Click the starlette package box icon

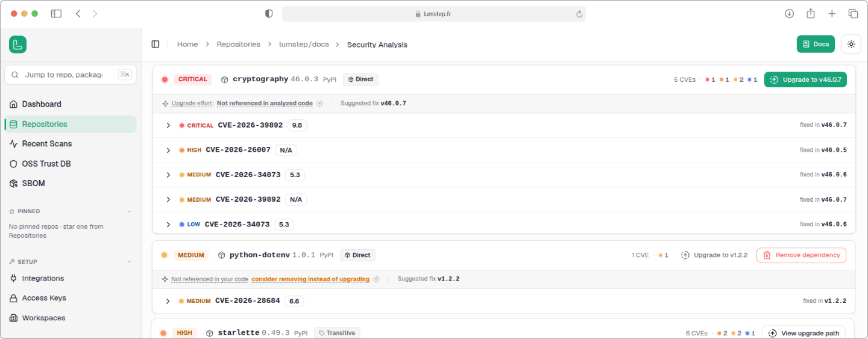pos(210,333)
